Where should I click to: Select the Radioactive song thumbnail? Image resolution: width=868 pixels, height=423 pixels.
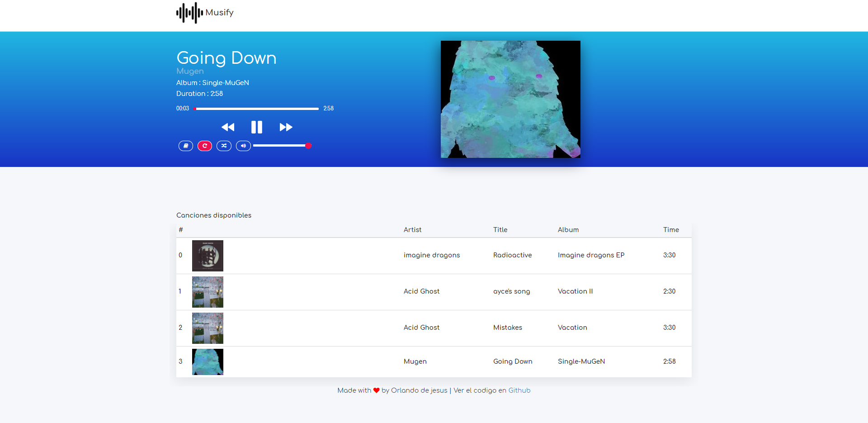click(208, 256)
